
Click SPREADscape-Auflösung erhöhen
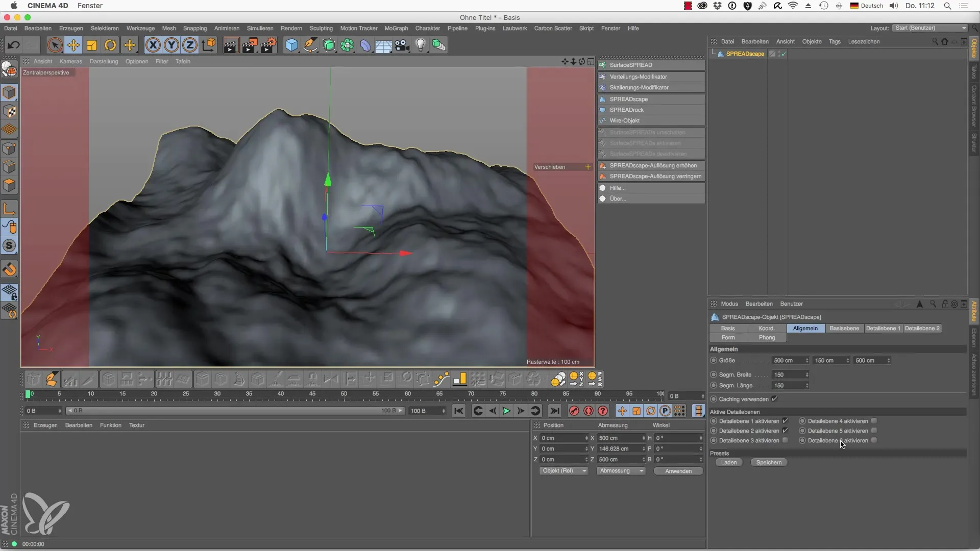click(652, 166)
